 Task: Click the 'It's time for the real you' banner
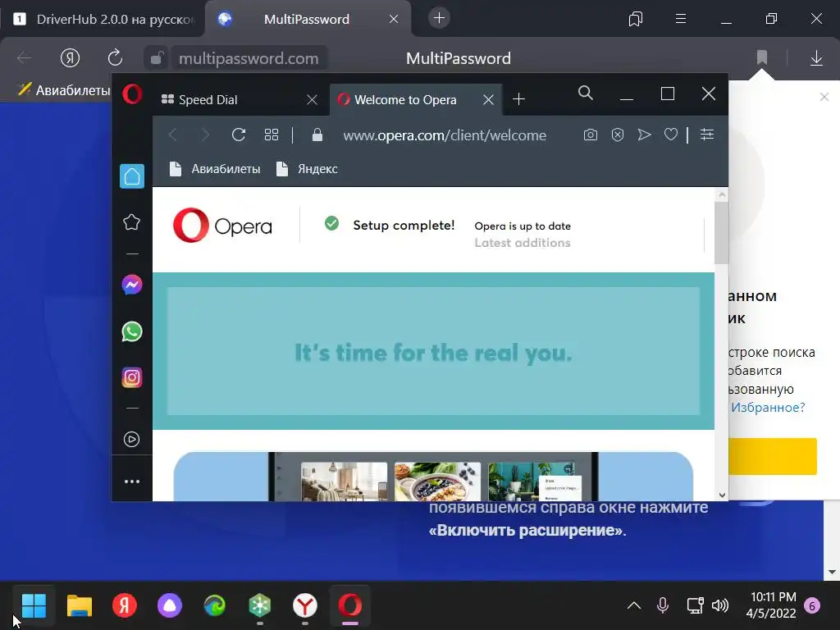click(x=433, y=351)
